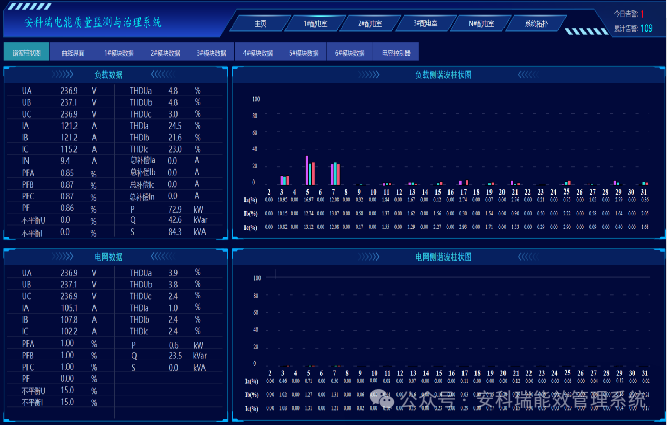Open the N#配电室 tab

(x=481, y=23)
